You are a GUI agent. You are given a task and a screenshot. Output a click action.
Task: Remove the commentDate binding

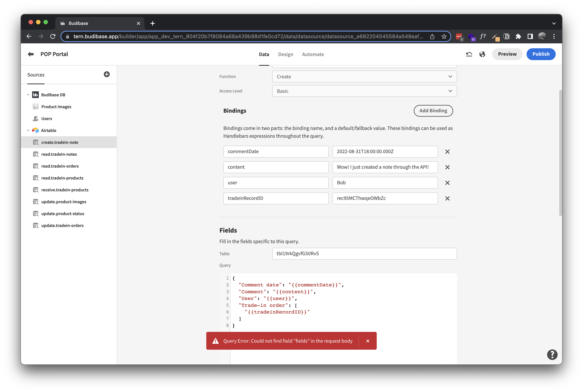pyautogui.click(x=447, y=152)
